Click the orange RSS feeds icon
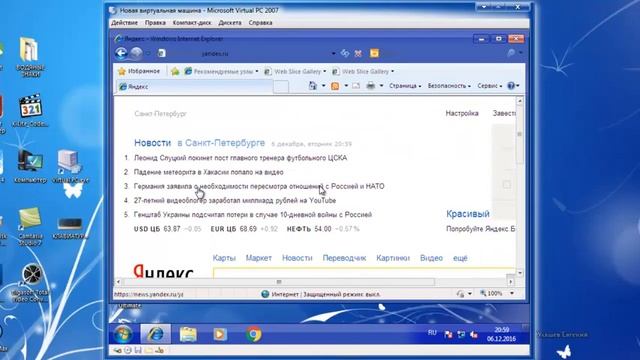This screenshot has height=360, width=640. tap(335, 86)
